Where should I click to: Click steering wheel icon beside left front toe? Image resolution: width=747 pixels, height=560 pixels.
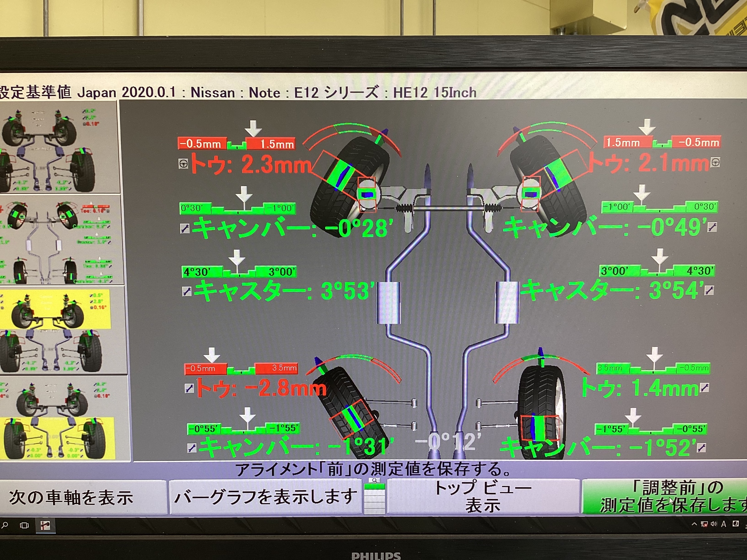(x=183, y=164)
